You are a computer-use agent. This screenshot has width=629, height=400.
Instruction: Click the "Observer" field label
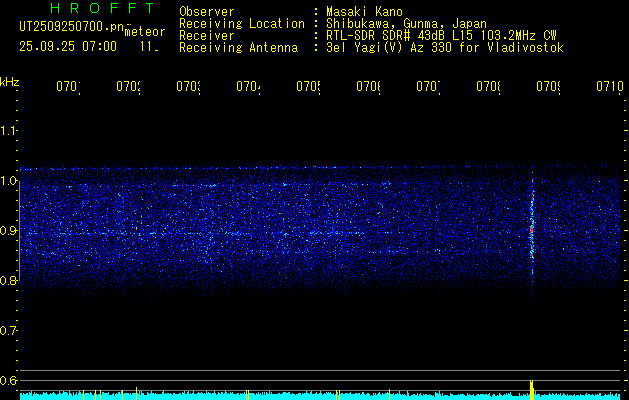tap(207, 12)
